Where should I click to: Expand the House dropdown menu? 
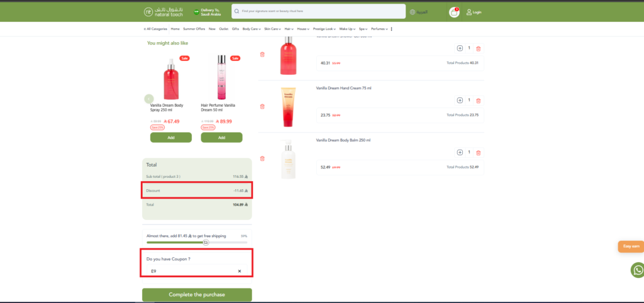pyautogui.click(x=303, y=29)
